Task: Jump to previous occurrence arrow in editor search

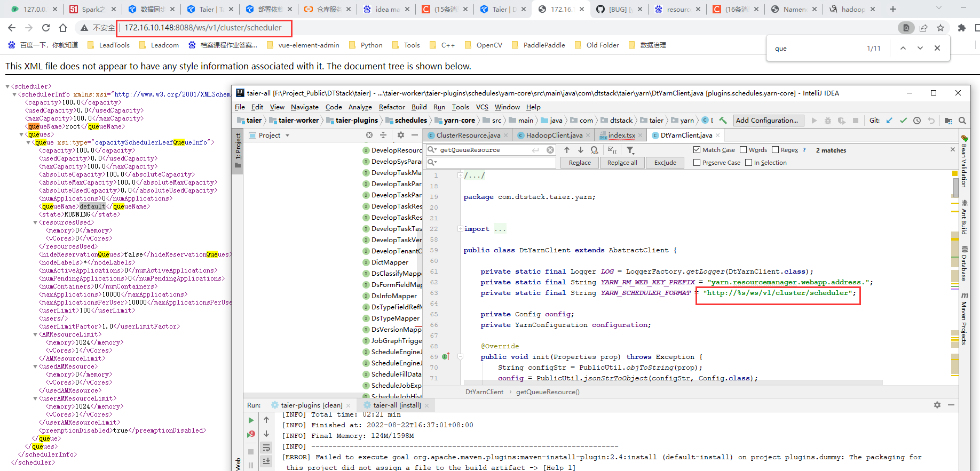Action: coord(567,150)
